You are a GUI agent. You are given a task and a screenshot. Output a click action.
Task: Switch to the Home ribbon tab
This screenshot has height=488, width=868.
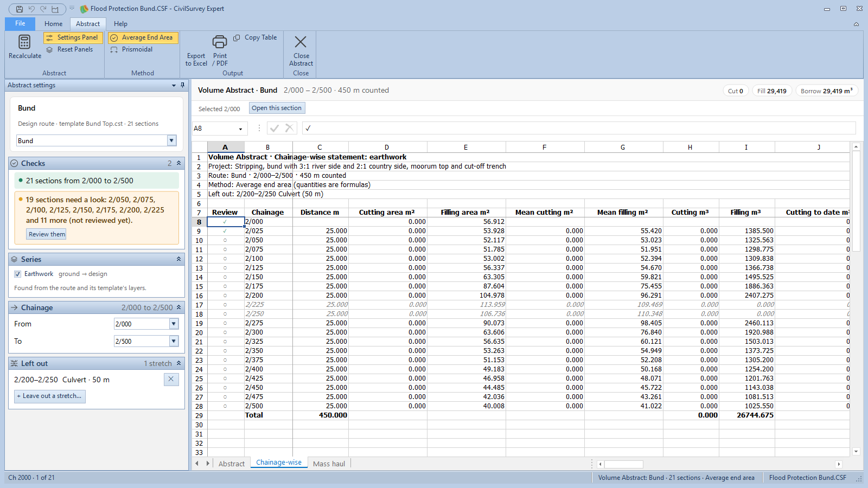pos(54,24)
